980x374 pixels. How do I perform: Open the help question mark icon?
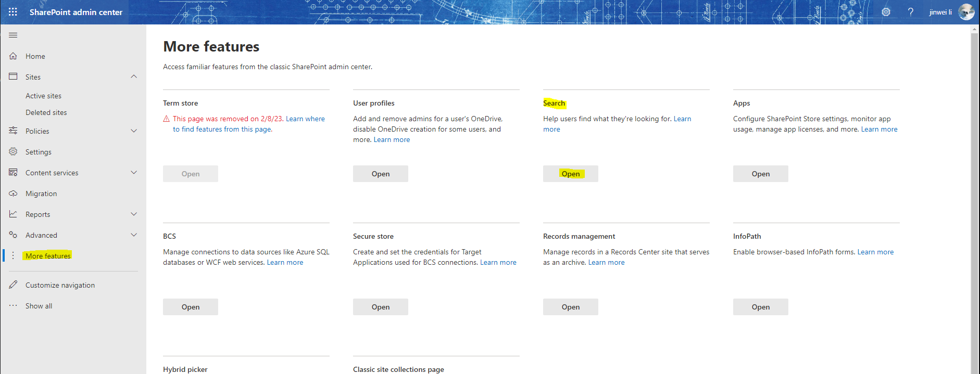pos(910,12)
